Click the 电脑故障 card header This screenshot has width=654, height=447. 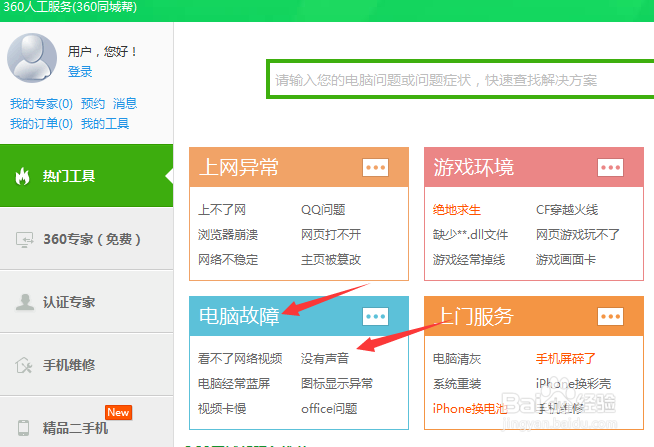click(x=299, y=316)
